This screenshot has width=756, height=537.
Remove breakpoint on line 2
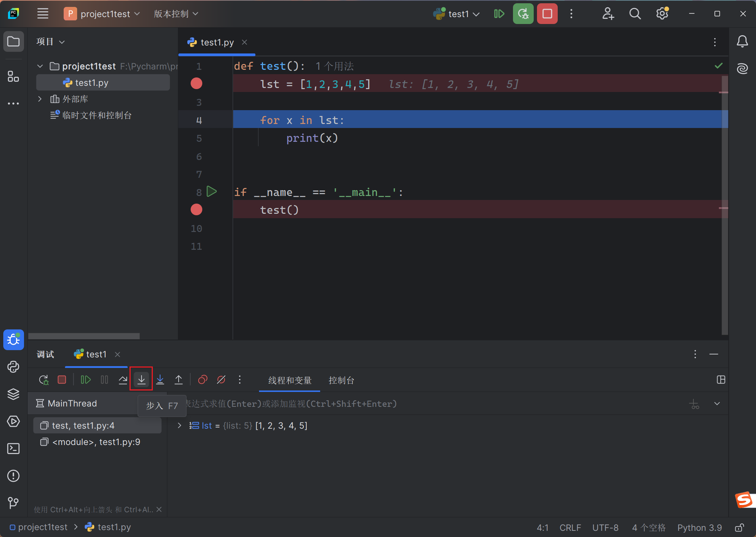(196, 84)
